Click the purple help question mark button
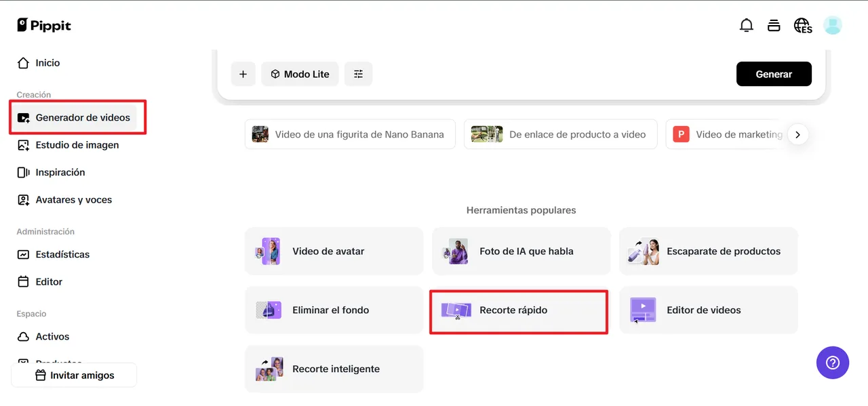This screenshot has height=406, width=868. pyautogui.click(x=832, y=363)
